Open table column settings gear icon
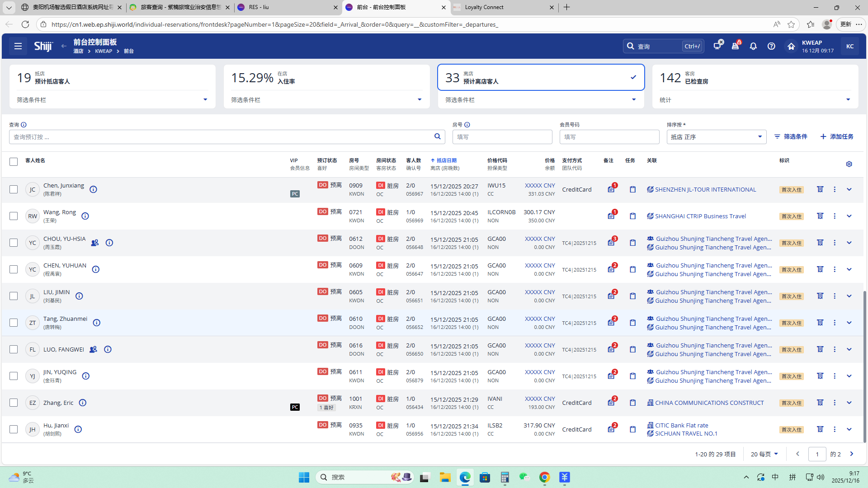 pos(849,164)
